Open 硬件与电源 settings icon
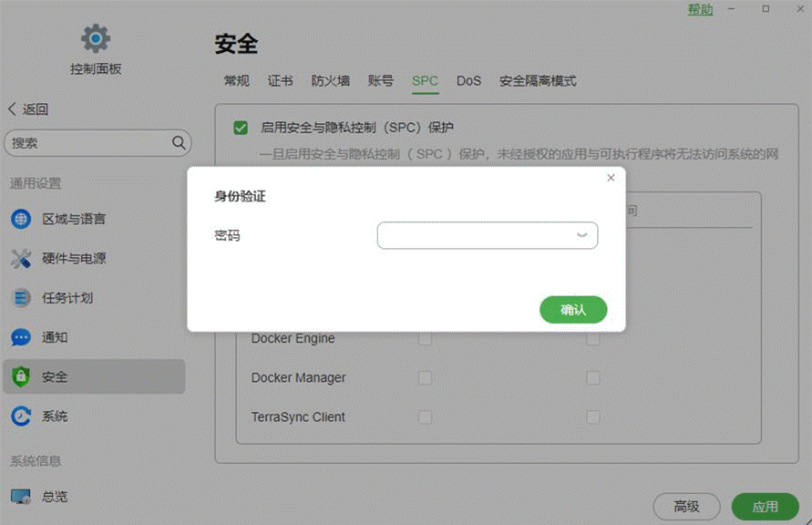 point(20,258)
